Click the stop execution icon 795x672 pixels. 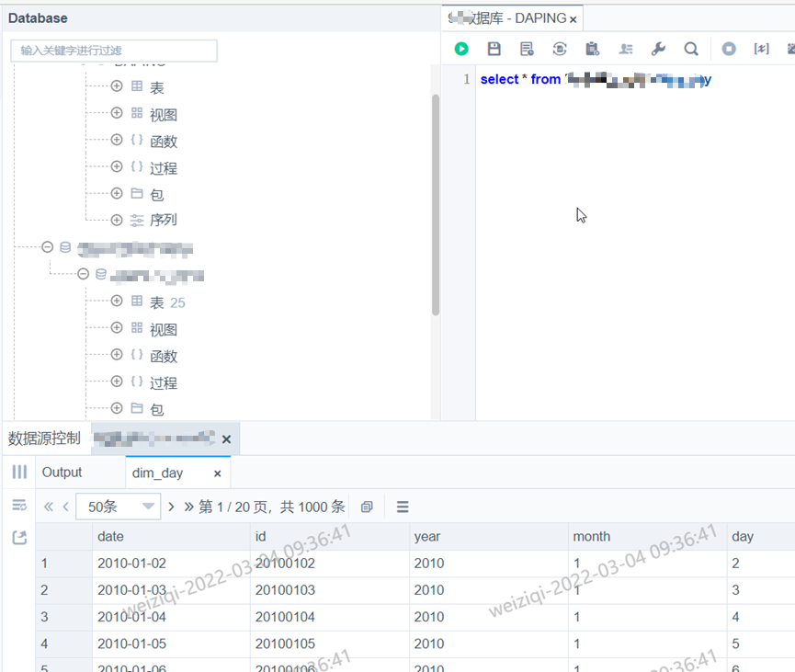coord(727,49)
